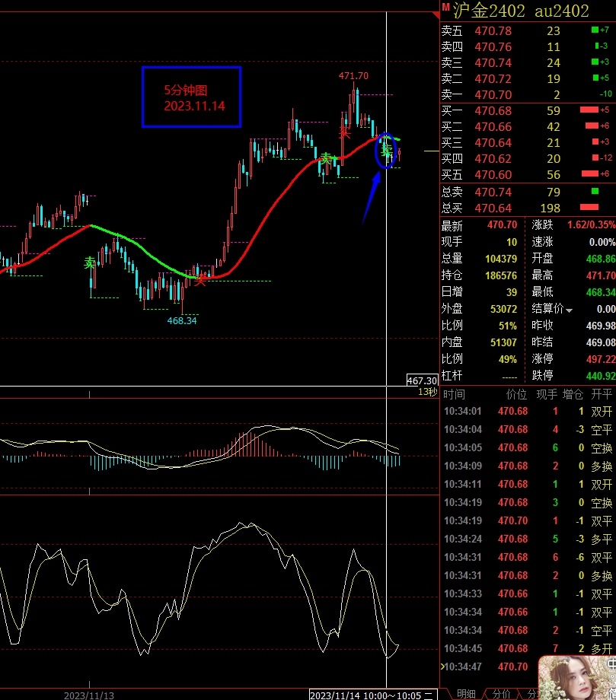Click the red M marker beside 沪金2402
This screenshot has height=700, width=616.
(445, 6)
